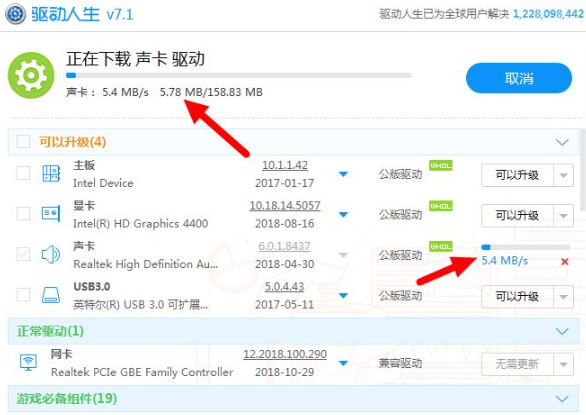586x415 pixels.
Task: Open 网卡 version link 12.2018.100.290
Action: 285,354
